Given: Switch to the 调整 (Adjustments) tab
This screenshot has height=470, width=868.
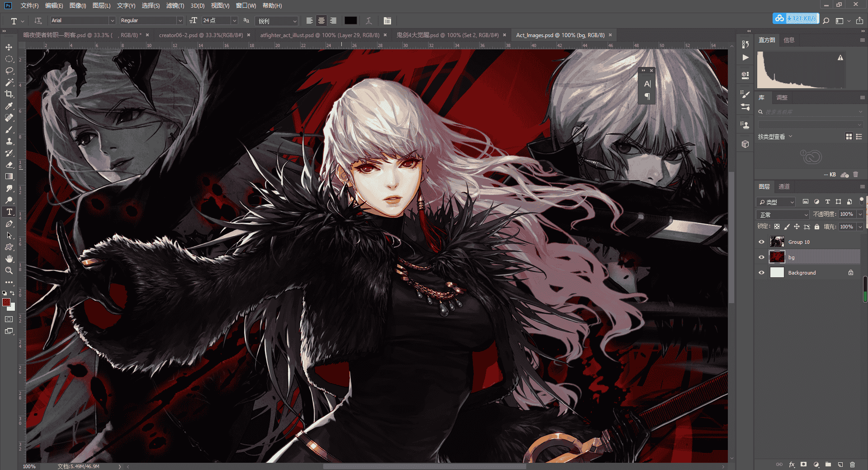Looking at the screenshot, I should click(782, 97).
